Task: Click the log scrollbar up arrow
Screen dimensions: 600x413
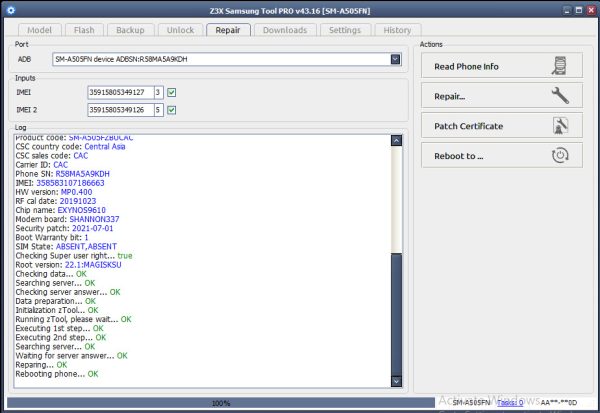Action: point(396,140)
